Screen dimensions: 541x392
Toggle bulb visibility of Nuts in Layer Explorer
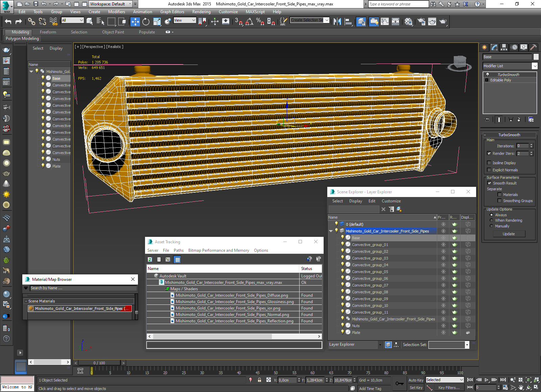(343, 325)
